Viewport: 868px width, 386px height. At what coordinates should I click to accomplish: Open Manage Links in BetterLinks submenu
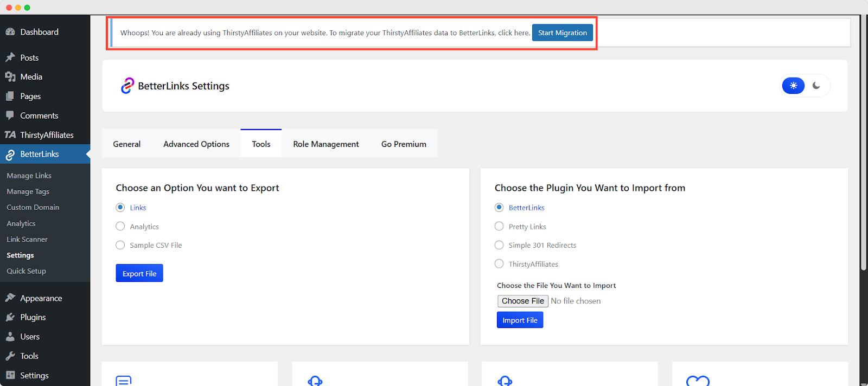coord(29,176)
